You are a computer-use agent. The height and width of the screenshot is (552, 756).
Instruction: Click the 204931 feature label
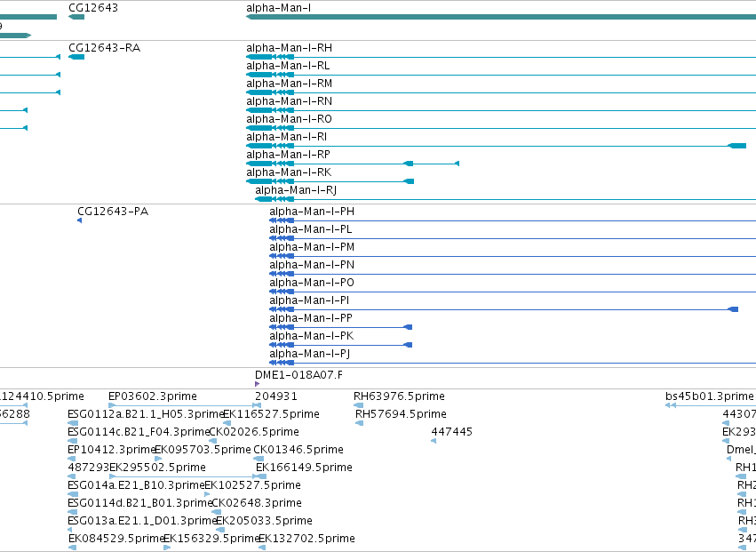tap(276, 396)
